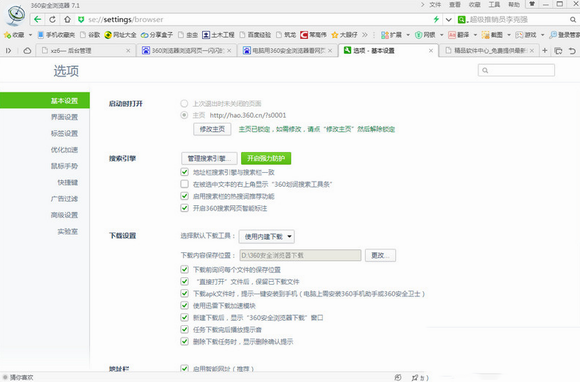Click the options page search field

click(x=516, y=70)
